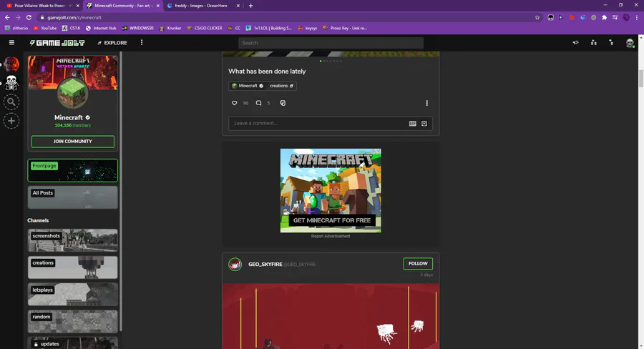Click the browser back arrow

pyautogui.click(x=7, y=18)
